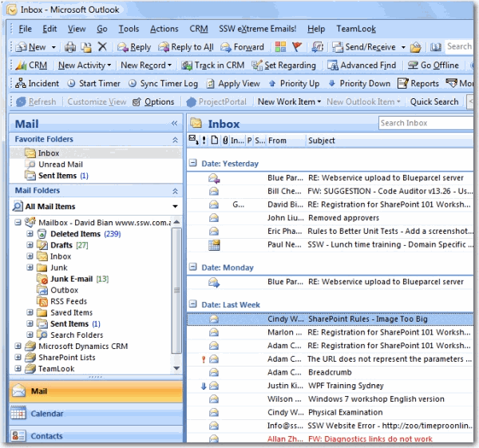The height and width of the screenshot is (448, 479).
Task: Click the Search Inbox field
Action: pos(423,123)
